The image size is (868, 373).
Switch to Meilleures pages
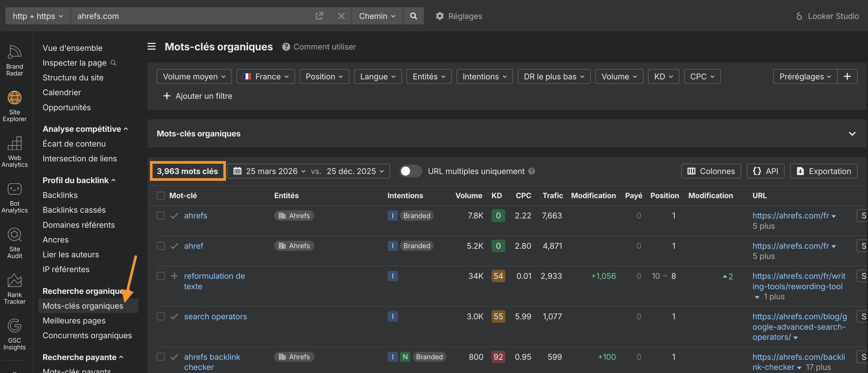(x=74, y=320)
